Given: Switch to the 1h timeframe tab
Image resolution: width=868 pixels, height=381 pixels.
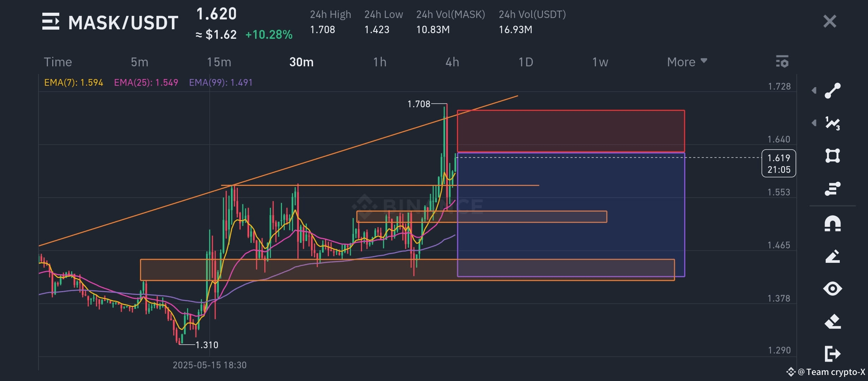Looking at the screenshot, I should point(380,62).
